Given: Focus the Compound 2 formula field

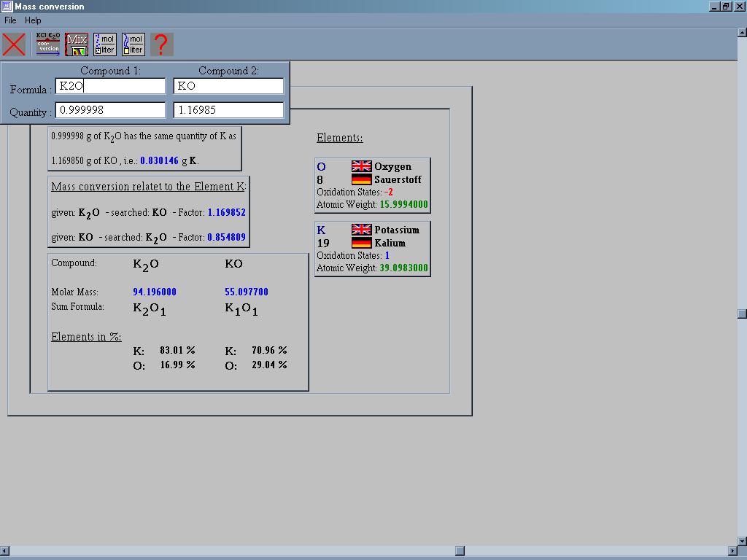Looking at the screenshot, I should [x=228, y=86].
